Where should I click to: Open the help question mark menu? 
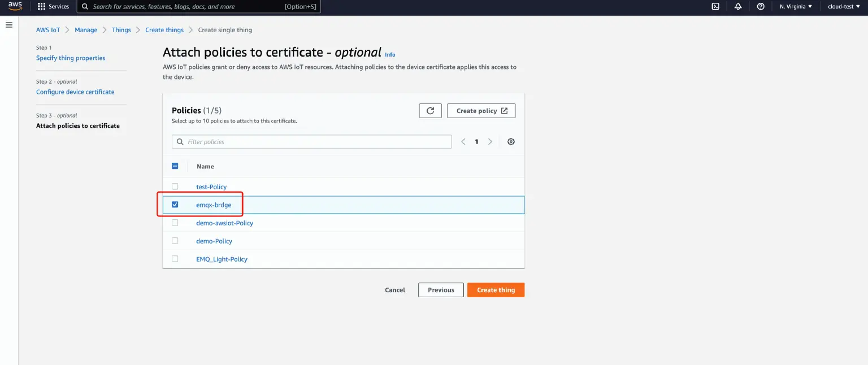click(760, 6)
